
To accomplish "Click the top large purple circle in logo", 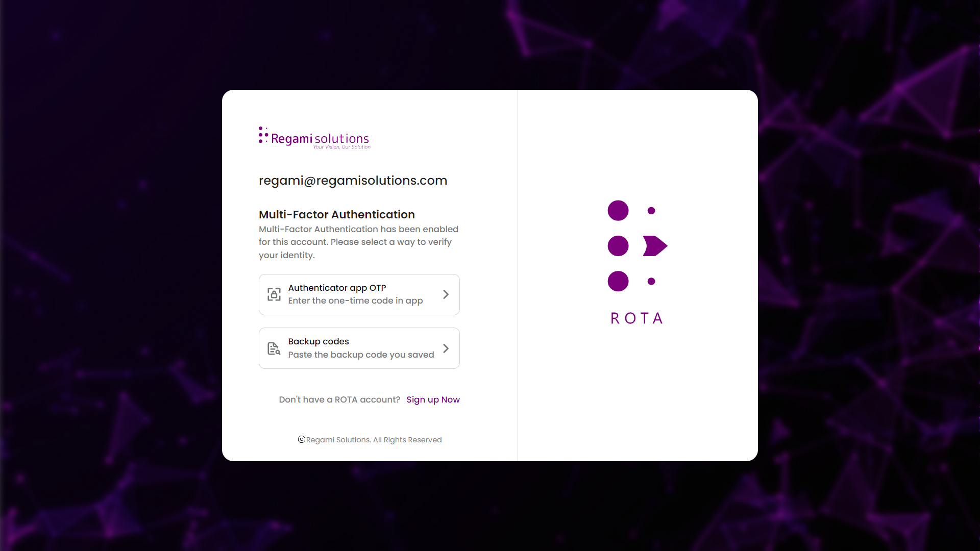I will (618, 211).
